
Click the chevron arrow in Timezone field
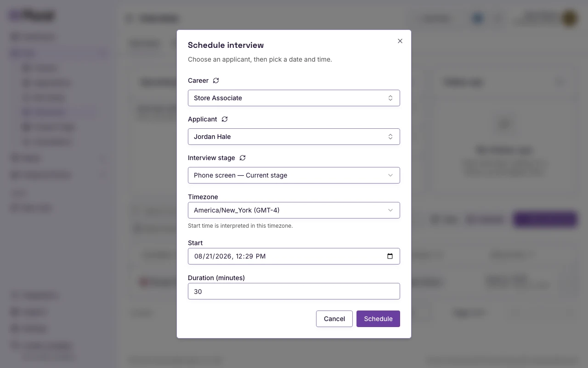click(390, 210)
